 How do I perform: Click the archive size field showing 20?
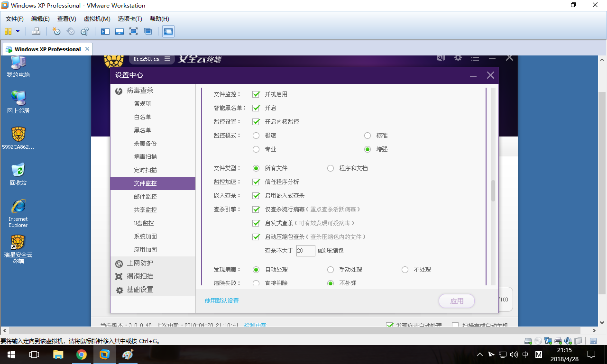305,251
